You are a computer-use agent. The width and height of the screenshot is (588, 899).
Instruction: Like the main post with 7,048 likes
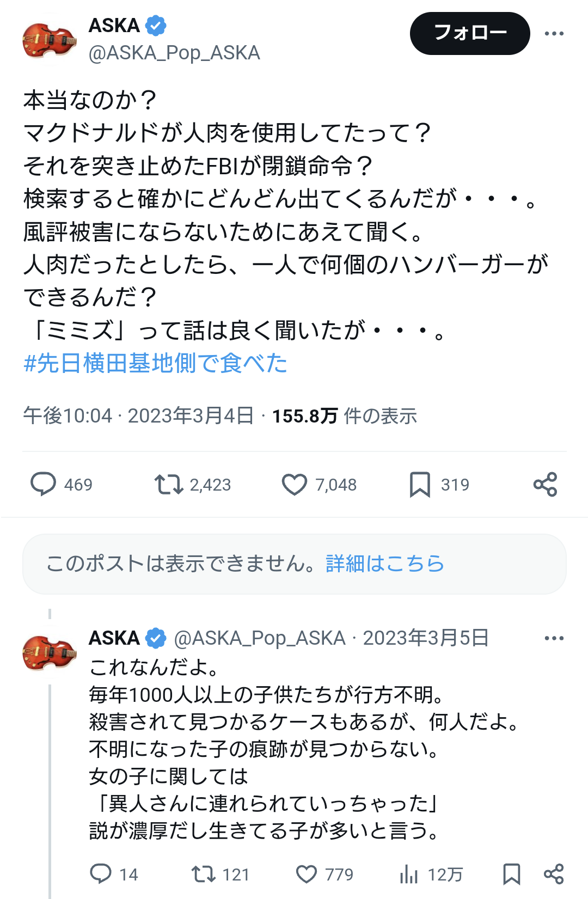295,484
